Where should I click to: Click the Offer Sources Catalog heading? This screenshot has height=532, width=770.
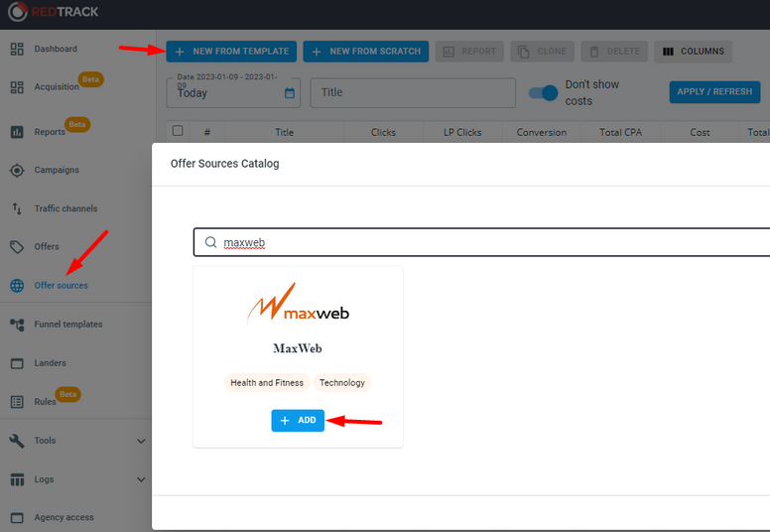(x=225, y=164)
